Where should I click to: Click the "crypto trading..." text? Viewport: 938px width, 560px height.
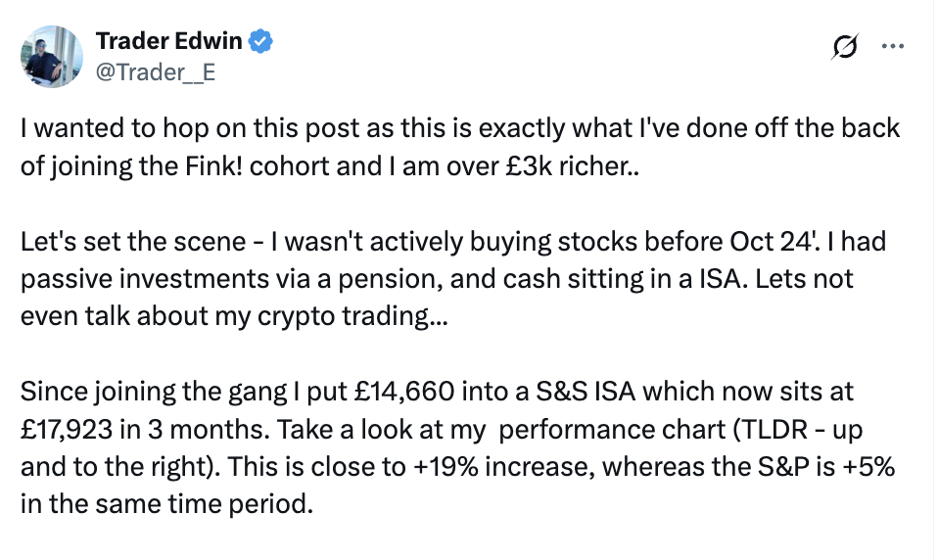click(x=358, y=316)
